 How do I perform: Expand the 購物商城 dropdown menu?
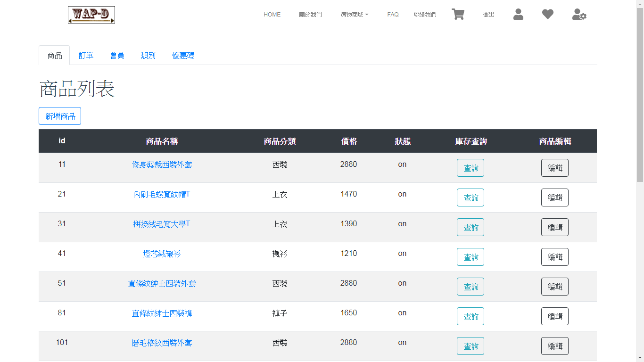pyautogui.click(x=355, y=15)
